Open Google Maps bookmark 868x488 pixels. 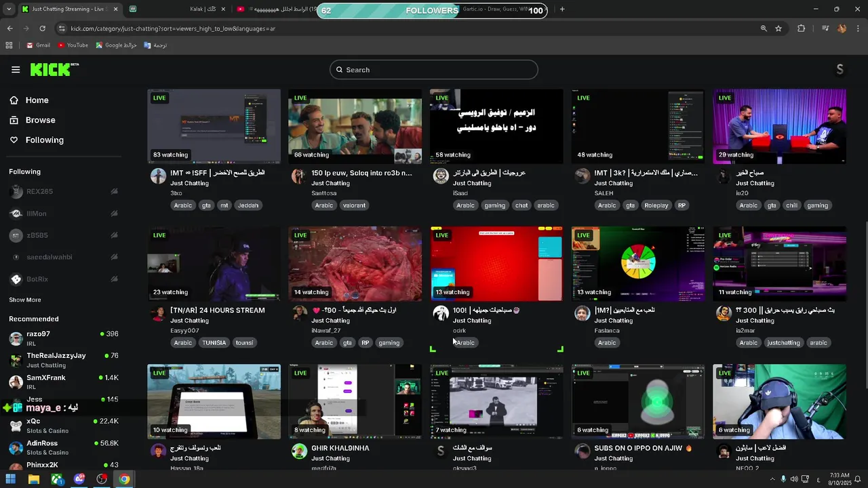[116, 45]
